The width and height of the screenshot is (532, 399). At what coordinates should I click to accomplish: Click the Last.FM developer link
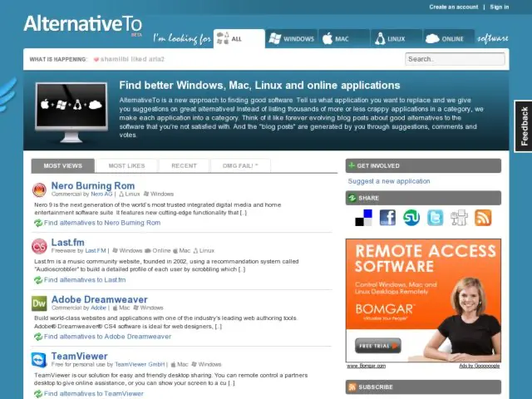(96, 251)
